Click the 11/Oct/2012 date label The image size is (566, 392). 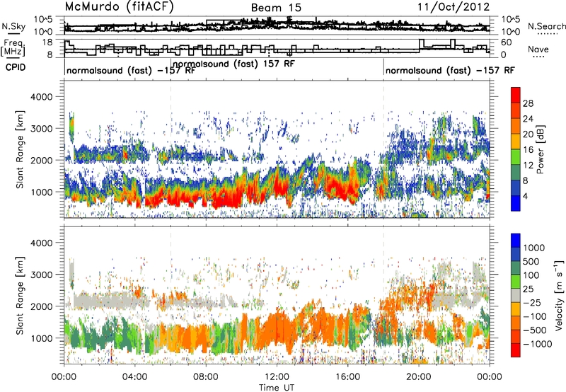[x=454, y=7]
